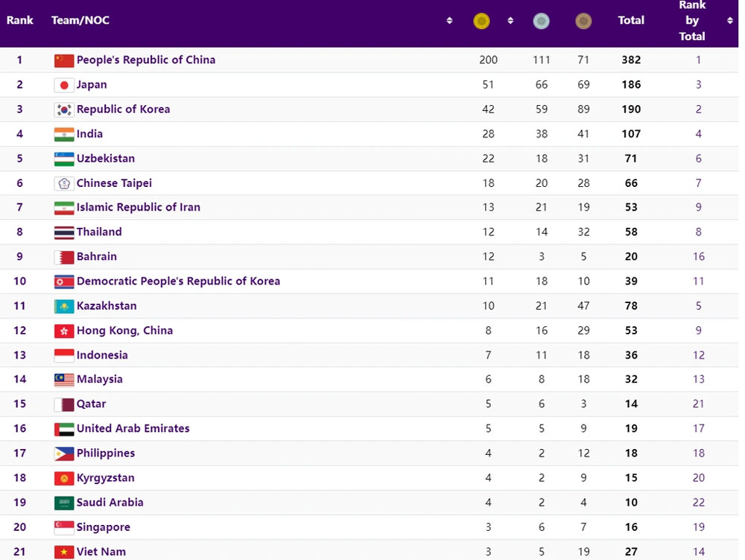This screenshot has height=560, width=745.
Task: Open the India team link
Action: pyautogui.click(x=90, y=134)
